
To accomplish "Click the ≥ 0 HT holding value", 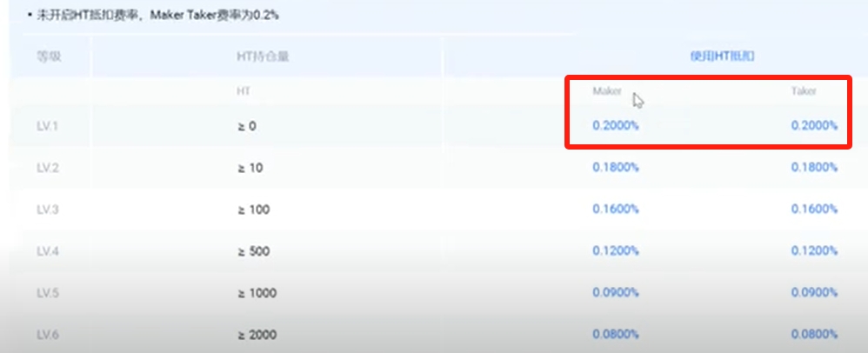I will click(247, 126).
